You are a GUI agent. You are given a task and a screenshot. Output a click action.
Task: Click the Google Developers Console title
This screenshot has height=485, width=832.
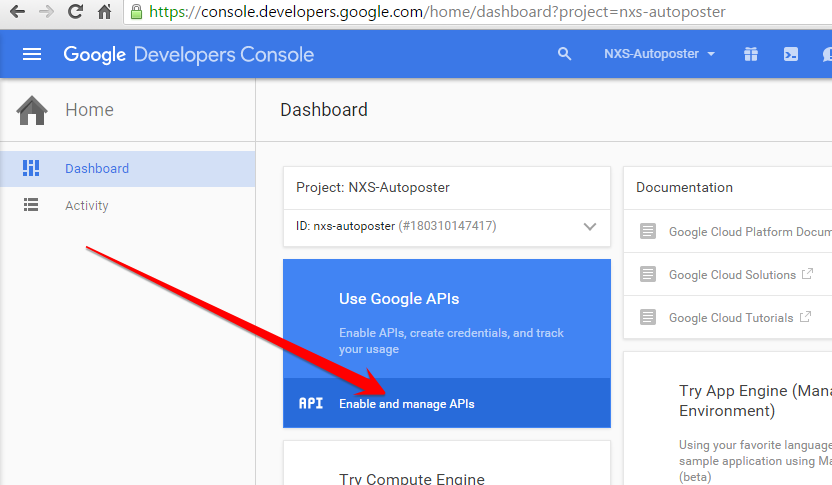pyautogui.click(x=189, y=55)
